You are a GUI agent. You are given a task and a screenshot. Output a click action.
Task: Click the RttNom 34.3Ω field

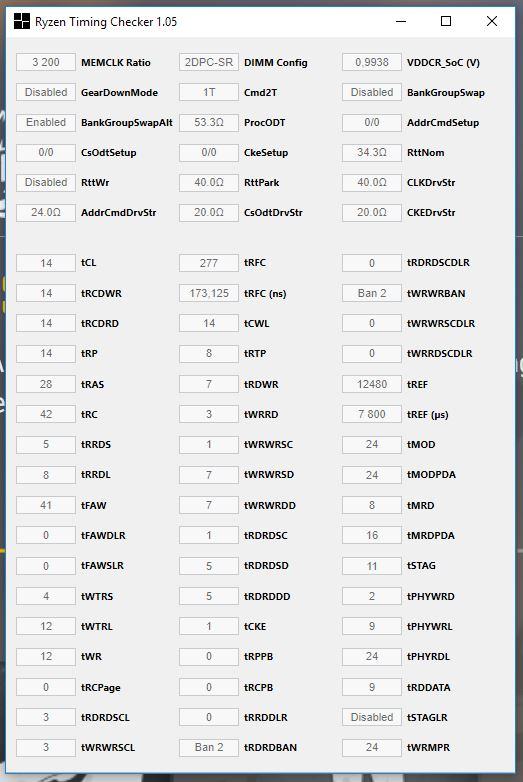coord(372,152)
